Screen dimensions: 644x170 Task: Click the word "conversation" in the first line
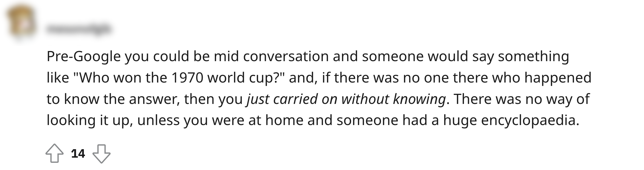click(x=286, y=56)
